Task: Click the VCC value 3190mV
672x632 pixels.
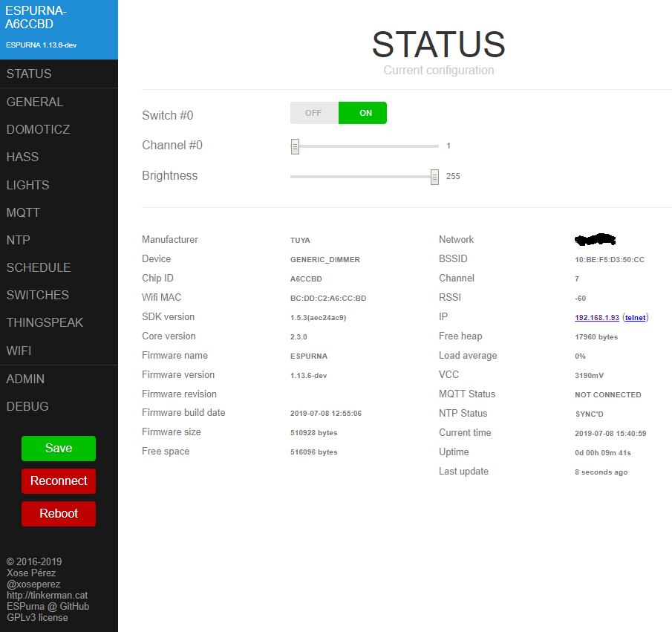Action: pos(590,375)
